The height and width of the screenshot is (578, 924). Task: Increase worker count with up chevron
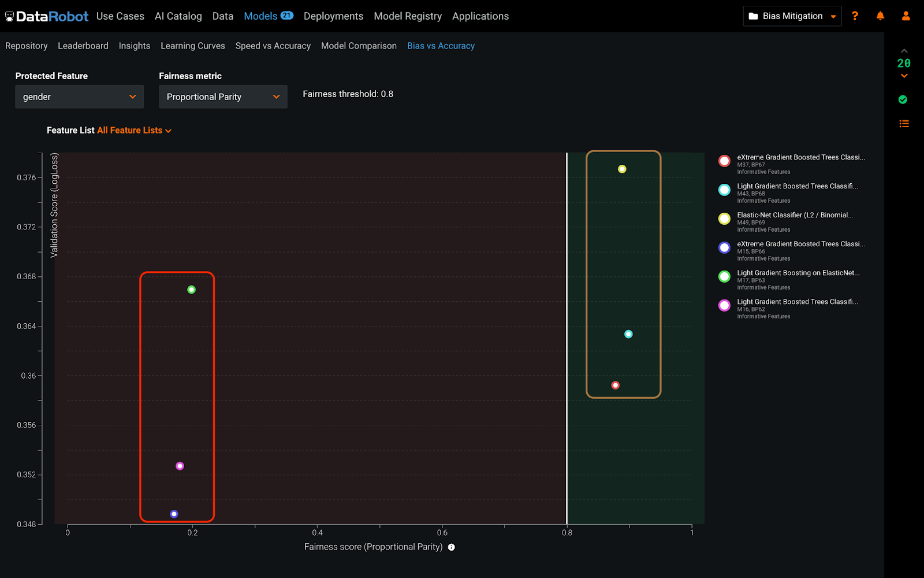click(x=904, y=51)
